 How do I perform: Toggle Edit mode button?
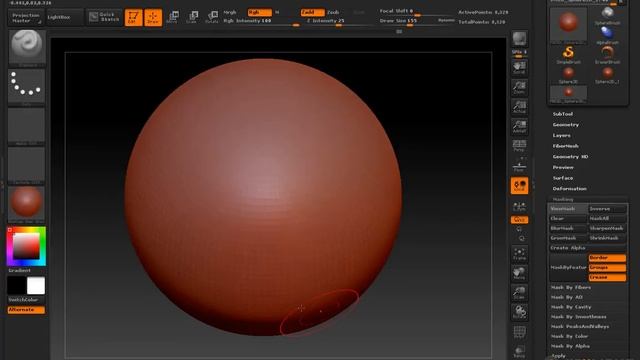pos(133,17)
